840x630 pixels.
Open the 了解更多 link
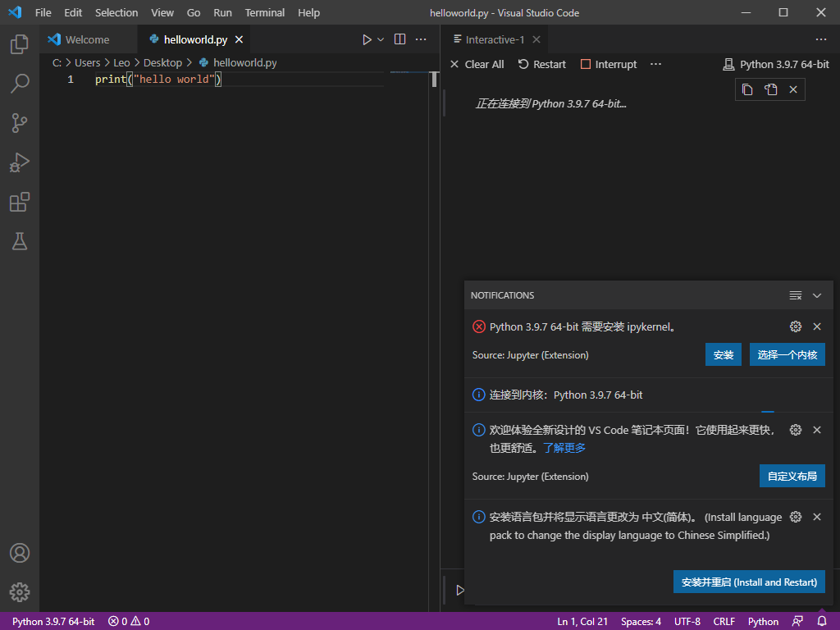click(564, 448)
